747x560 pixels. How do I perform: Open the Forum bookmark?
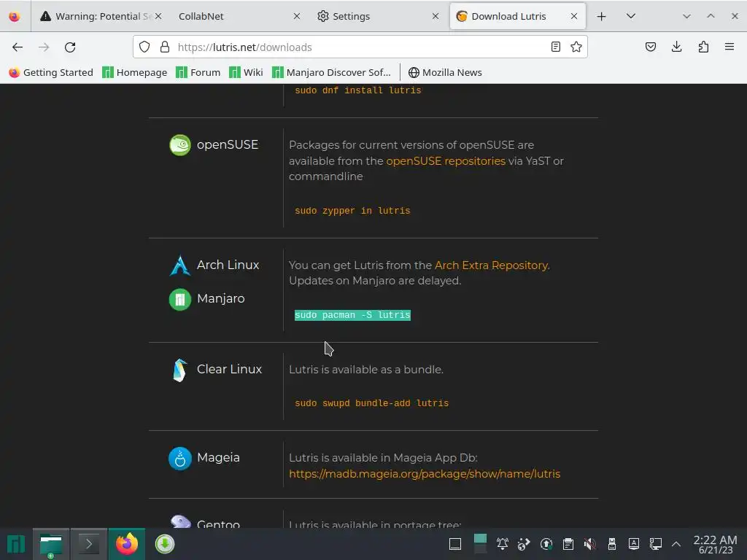198,72
